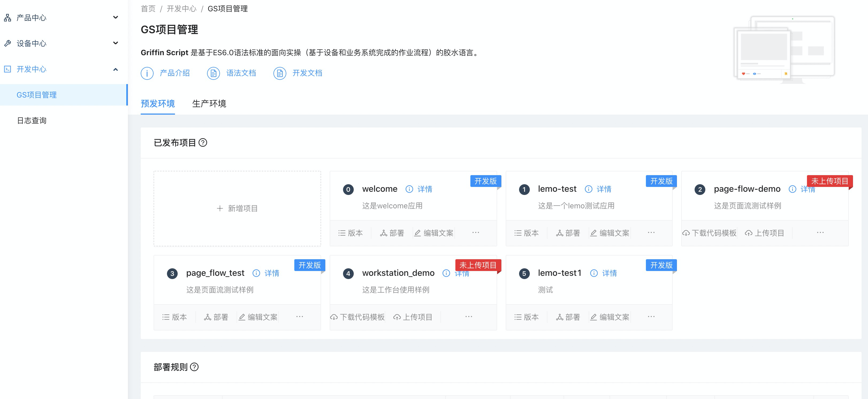Click 版本 list icon on page_flow_test card
Viewport: 868px width, 399px height.
[166, 317]
